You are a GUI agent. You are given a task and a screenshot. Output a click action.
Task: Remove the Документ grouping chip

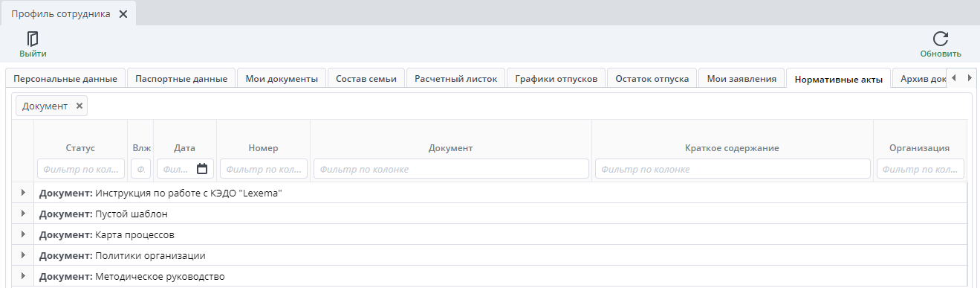click(x=79, y=106)
